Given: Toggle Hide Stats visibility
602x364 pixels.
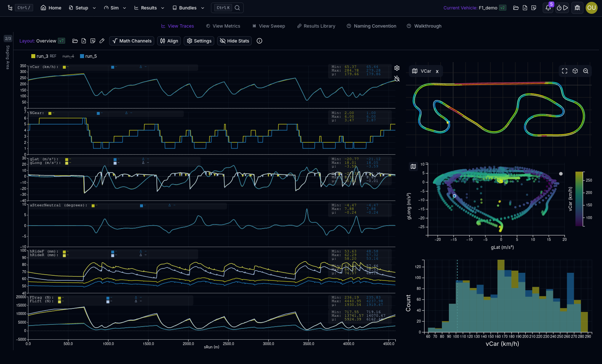Looking at the screenshot, I should coord(235,41).
